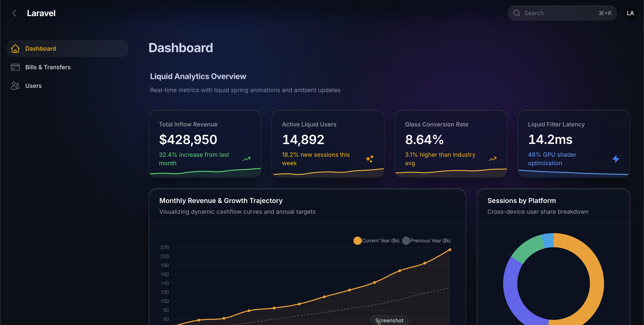Click the trend arrow on Glass Conversion Rate

493,159
